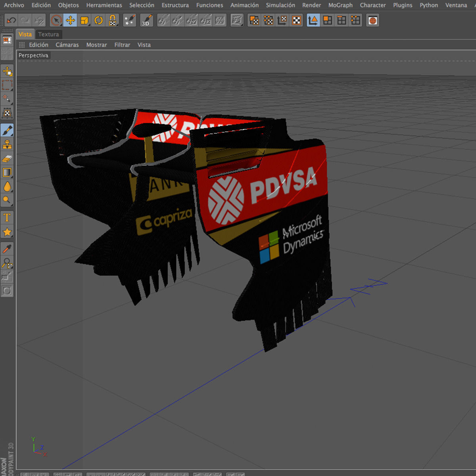The width and height of the screenshot is (476, 476).
Task: Select the Eraser tool
Action: point(7,158)
